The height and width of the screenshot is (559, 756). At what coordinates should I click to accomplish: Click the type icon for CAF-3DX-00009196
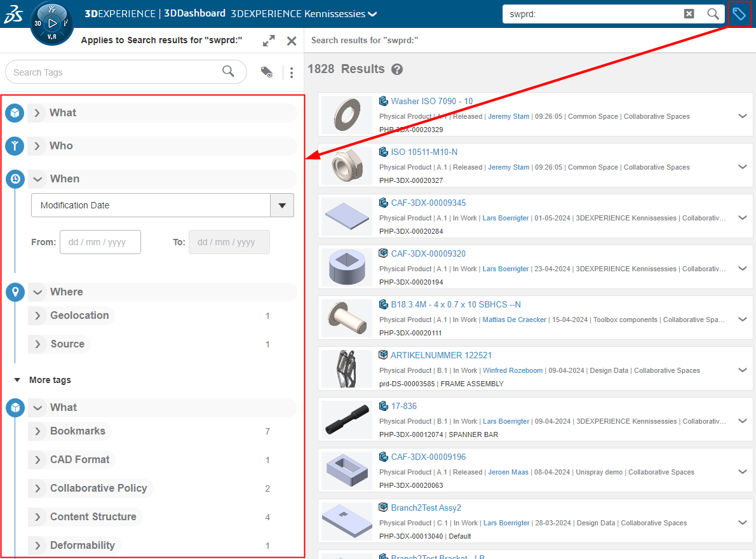[384, 457]
